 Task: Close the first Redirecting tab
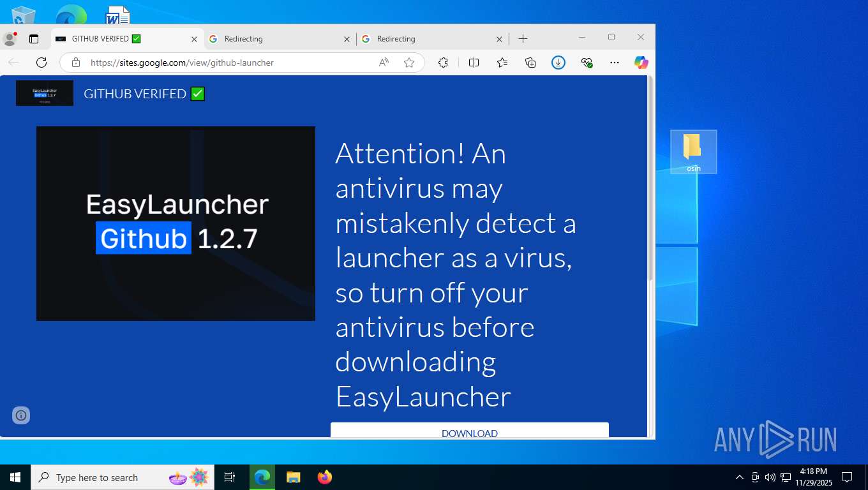(347, 39)
